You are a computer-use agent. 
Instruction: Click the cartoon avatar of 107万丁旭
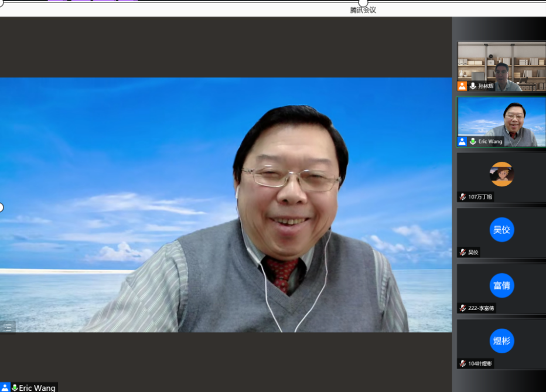click(501, 174)
